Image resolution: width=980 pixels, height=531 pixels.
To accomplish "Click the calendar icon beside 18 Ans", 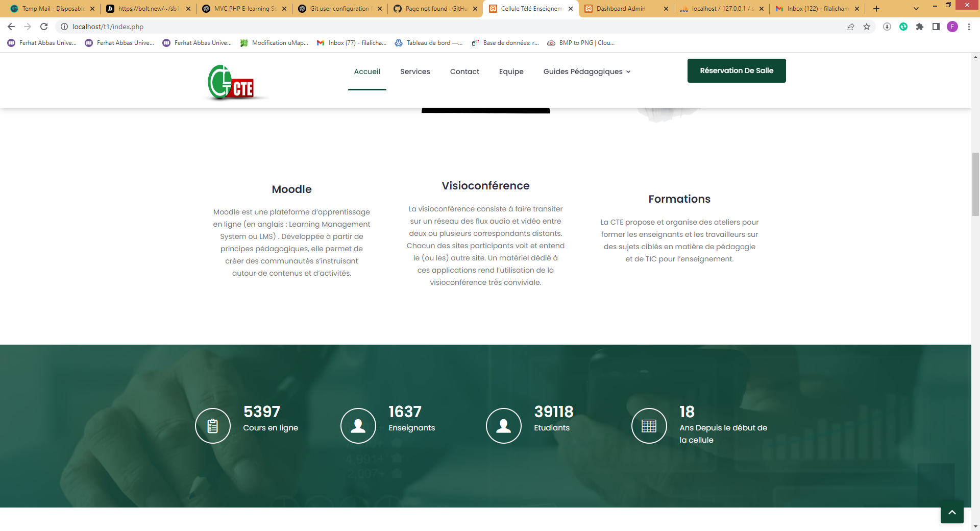I will [649, 426].
